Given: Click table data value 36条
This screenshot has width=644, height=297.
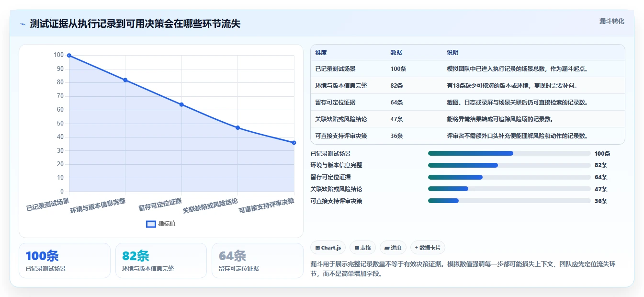Looking at the screenshot, I should coord(396,136).
